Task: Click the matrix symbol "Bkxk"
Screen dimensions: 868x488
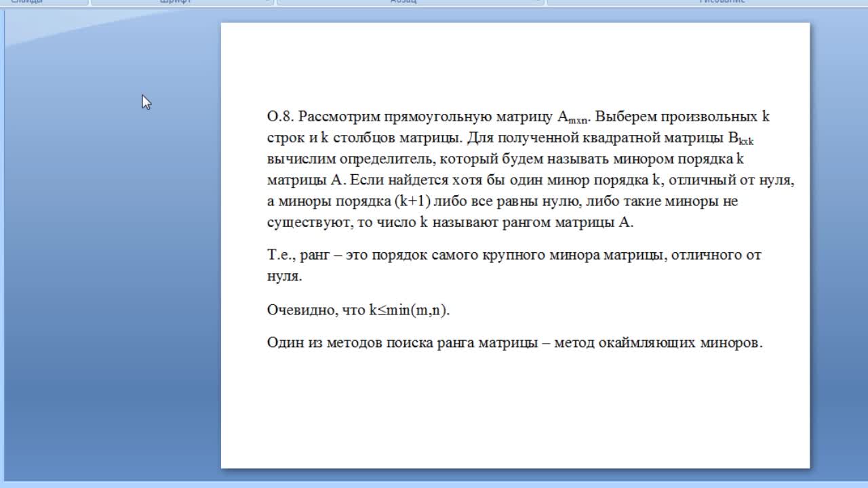Action: [x=741, y=138]
